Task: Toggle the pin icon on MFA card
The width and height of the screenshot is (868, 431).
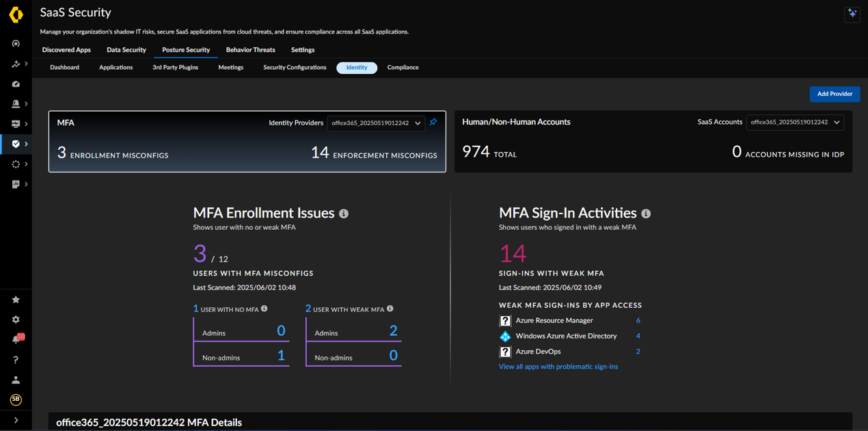Action: [433, 122]
